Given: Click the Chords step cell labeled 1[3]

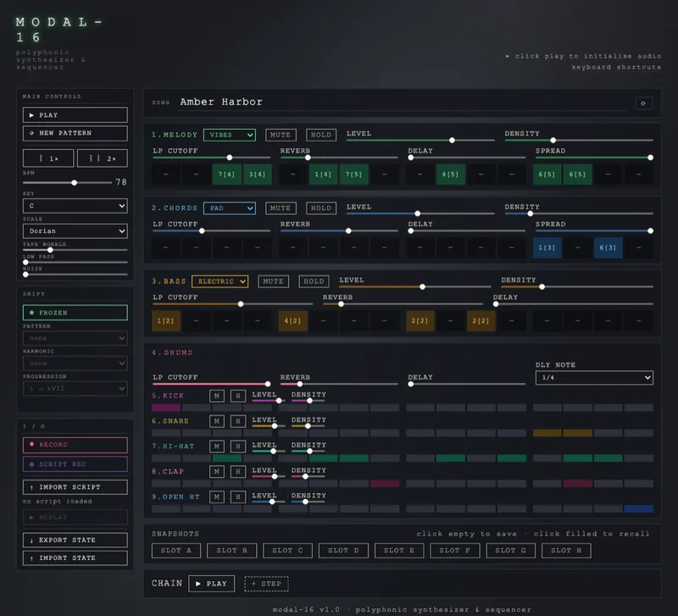Looking at the screenshot, I should pos(547,247).
